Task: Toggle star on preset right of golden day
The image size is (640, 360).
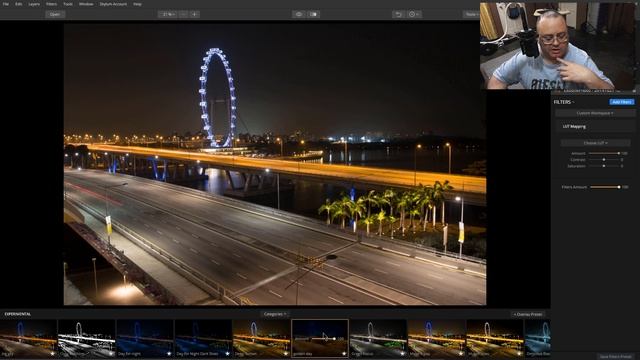Action: 402,353
